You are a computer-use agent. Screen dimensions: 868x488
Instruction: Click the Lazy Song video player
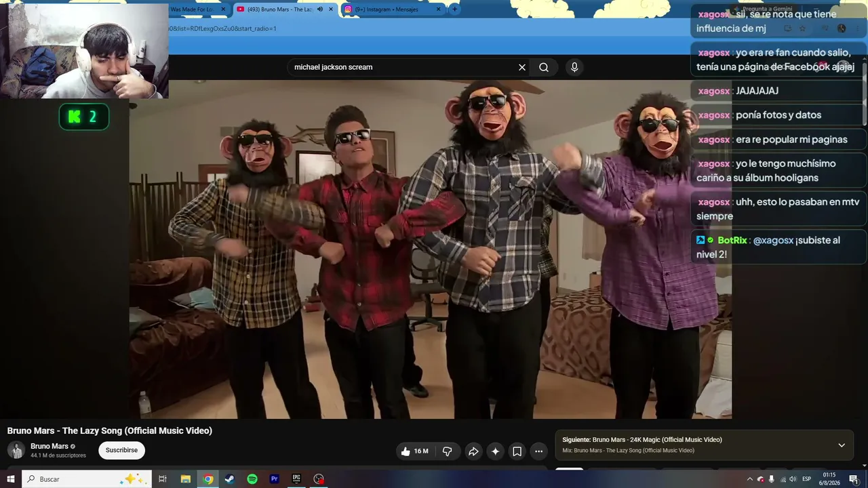[x=431, y=249]
